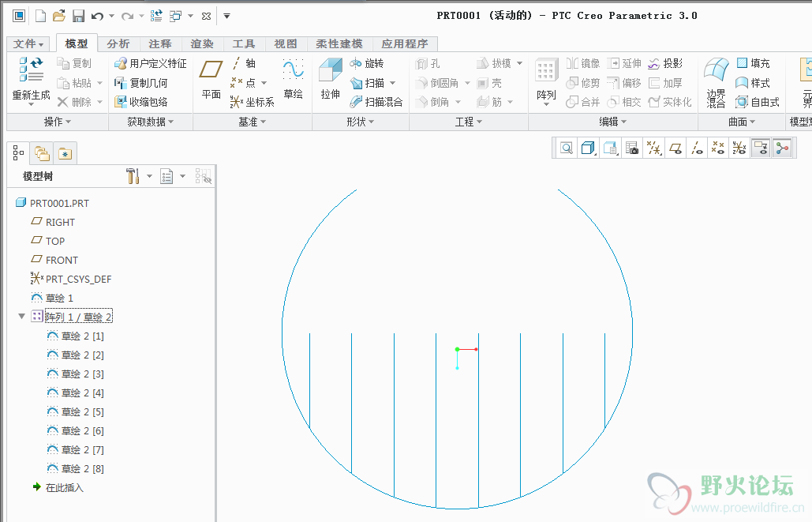Undo the last action
The height and width of the screenshot is (522, 812).
click(97, 16)
